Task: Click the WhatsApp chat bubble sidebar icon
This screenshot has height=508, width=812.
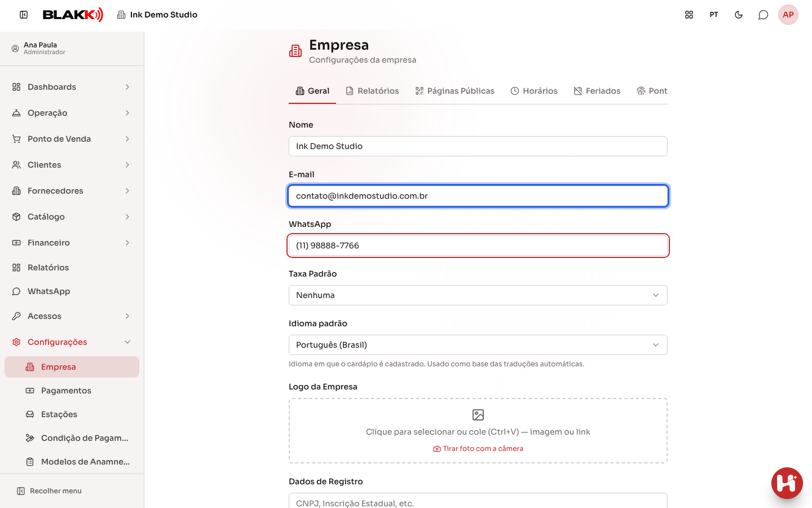Action: coord(16,291)
